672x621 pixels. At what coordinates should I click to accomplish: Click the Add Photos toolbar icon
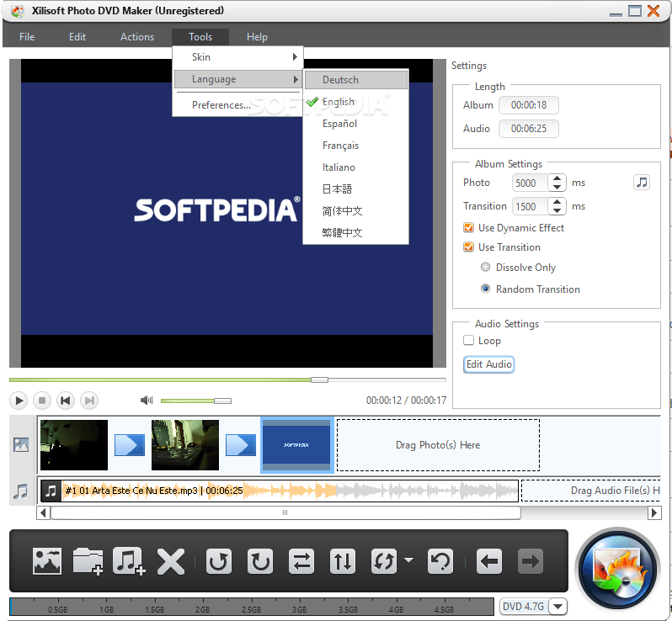47,561
